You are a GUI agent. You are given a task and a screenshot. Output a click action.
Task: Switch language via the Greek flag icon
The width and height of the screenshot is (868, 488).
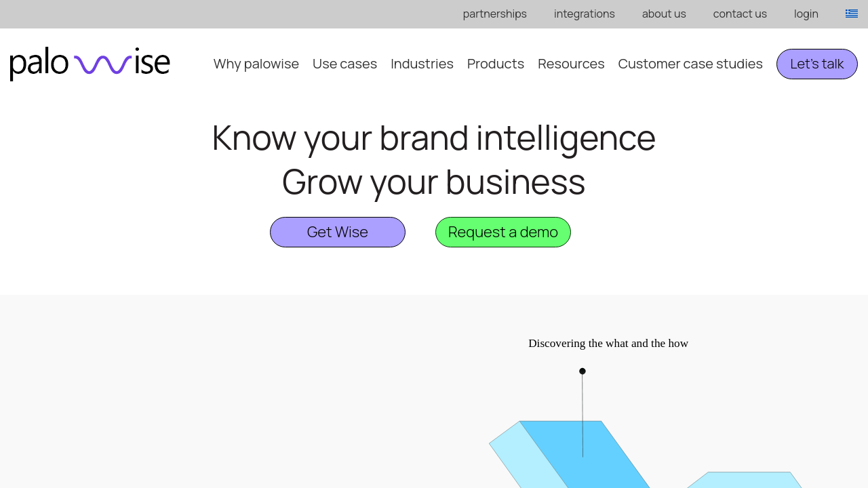[x=851, y=14]
